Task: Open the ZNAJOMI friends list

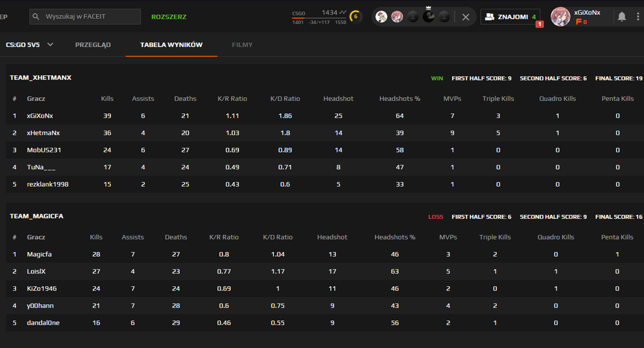Action: (511, 17)
